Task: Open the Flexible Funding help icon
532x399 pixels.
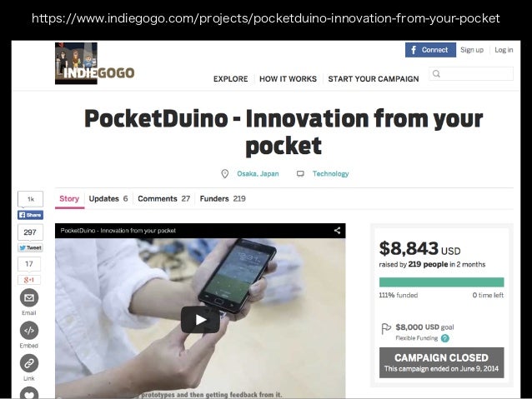Action: pos(444,338)
